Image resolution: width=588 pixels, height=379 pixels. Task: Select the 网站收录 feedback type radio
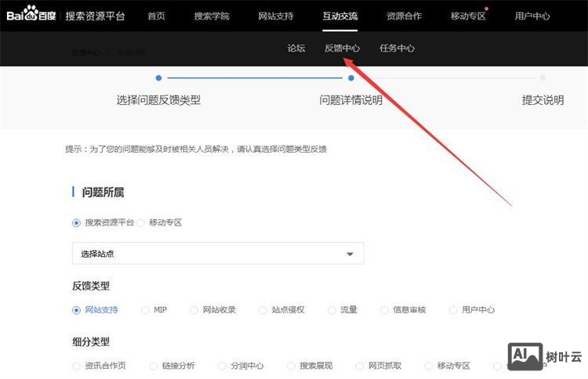194,310
